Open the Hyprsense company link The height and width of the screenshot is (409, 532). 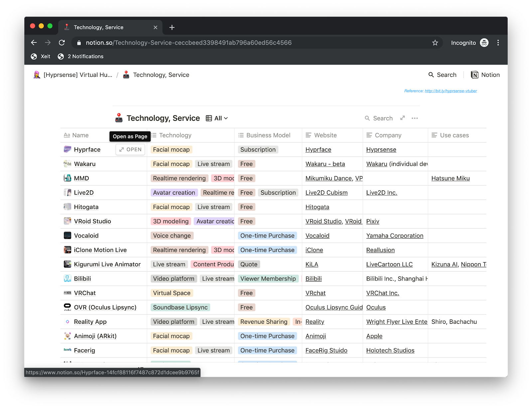click(381, 149)
